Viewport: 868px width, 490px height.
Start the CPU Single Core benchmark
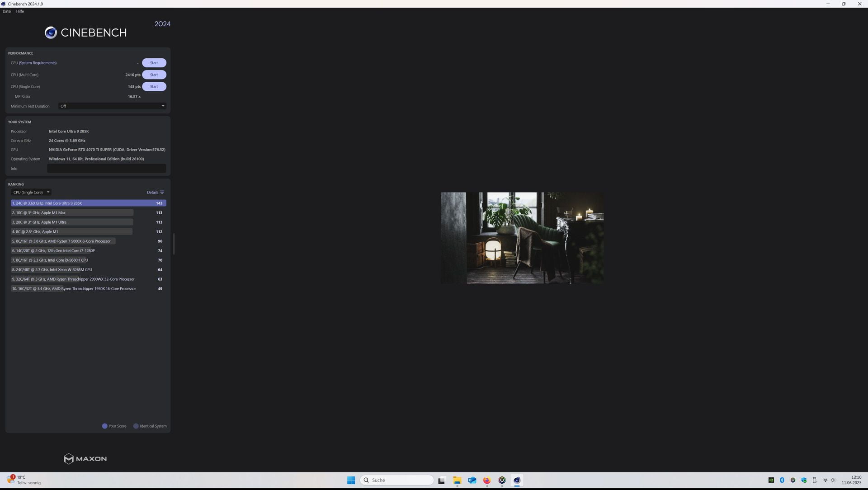click(154, 86)
